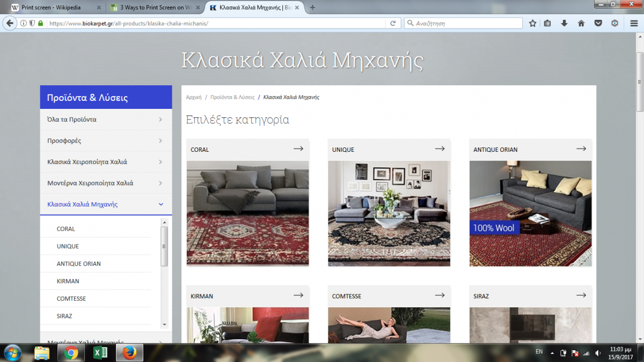Expand the Όλα τα Προϊόντα chevron
644x362 pixels.
(x=160, y=120)
